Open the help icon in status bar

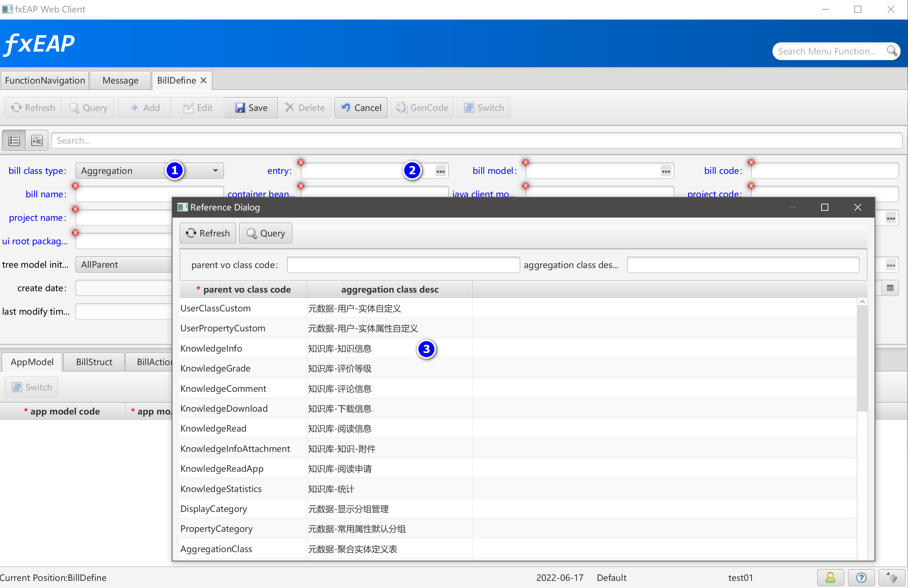(x=861, y=578)
